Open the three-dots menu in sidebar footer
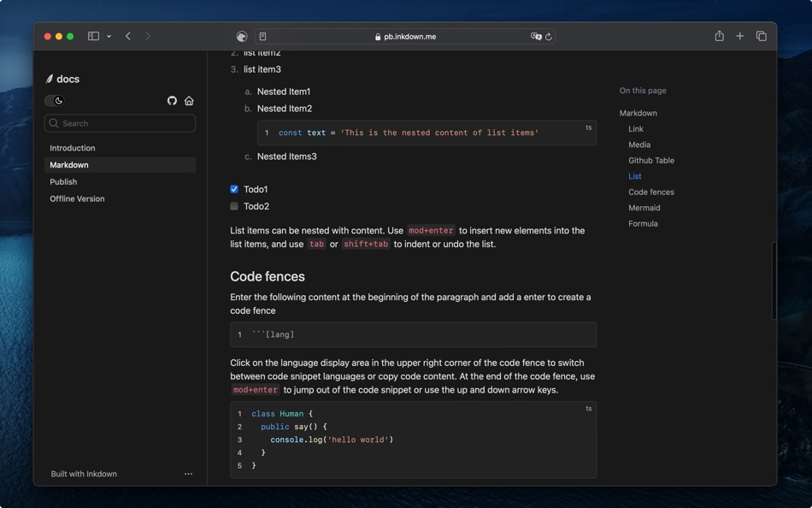 click(x=189, y=474)
